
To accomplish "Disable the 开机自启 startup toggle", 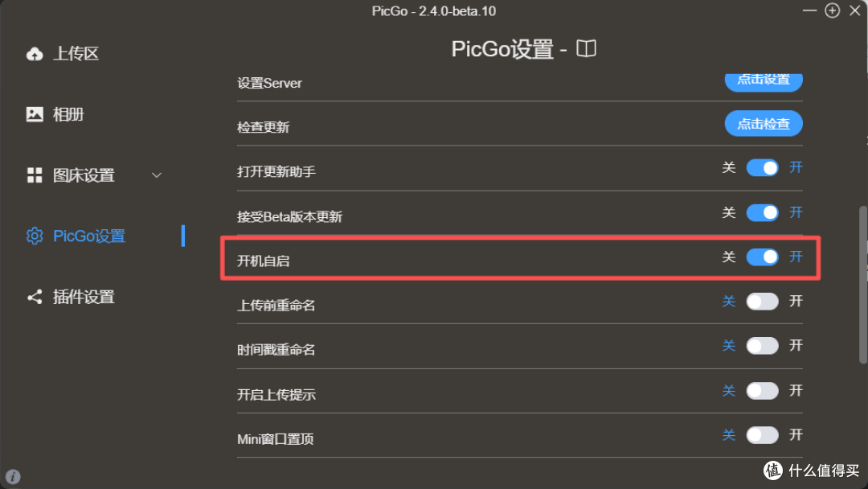I will click(763, 257).
